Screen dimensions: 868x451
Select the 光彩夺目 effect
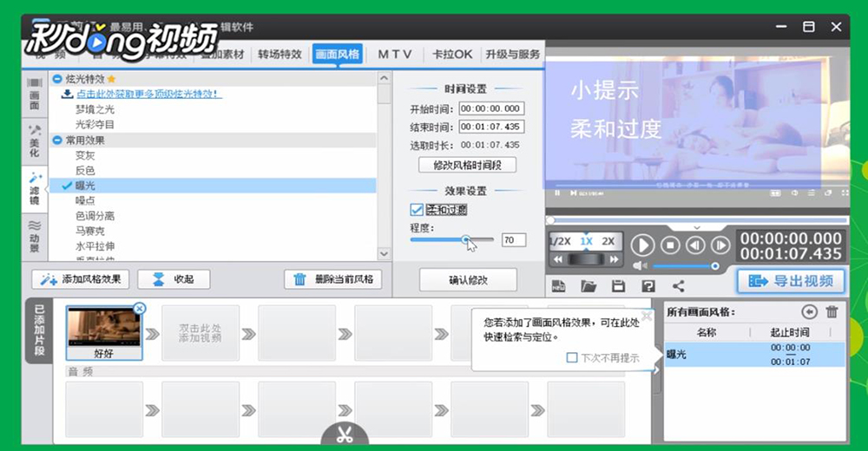(95, 125)
